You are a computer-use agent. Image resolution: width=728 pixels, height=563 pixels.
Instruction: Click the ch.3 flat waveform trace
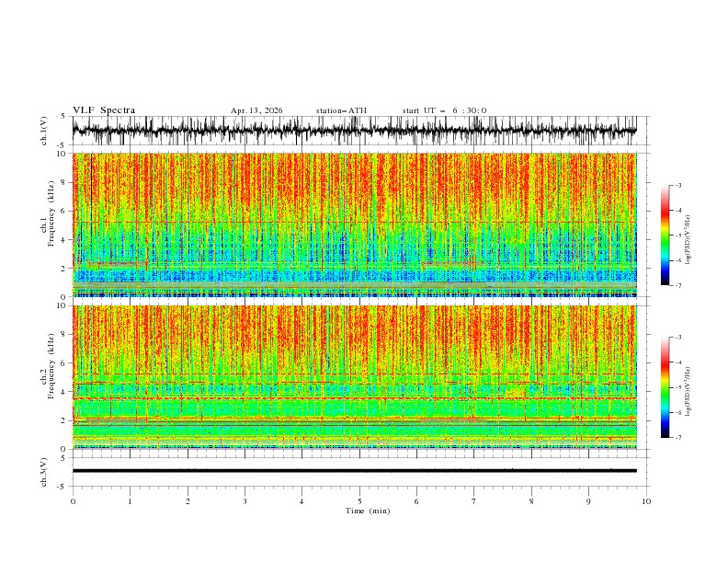click(354, 471)
